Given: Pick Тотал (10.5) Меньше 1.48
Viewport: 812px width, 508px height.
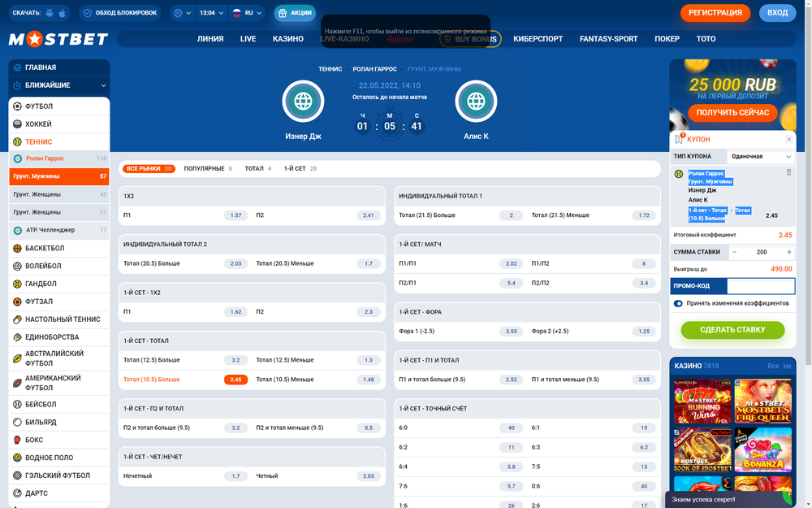Looking at the screenshot, I should [x=368, y=380].
